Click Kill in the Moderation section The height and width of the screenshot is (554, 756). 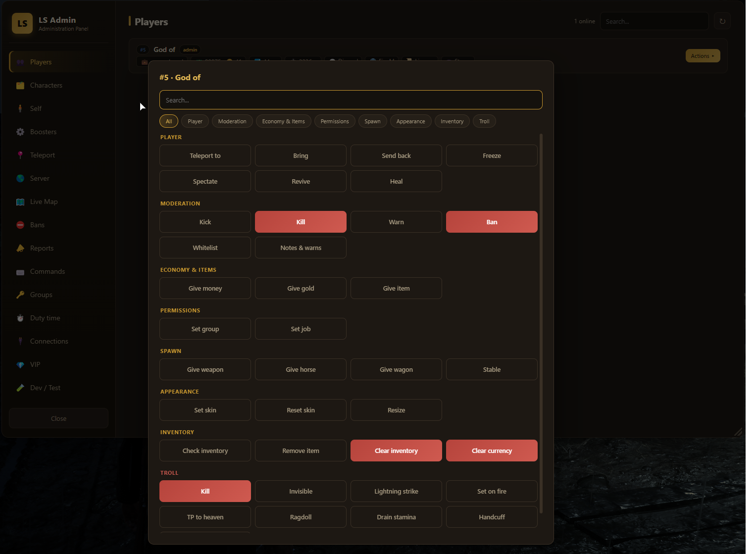pos(301,222)
